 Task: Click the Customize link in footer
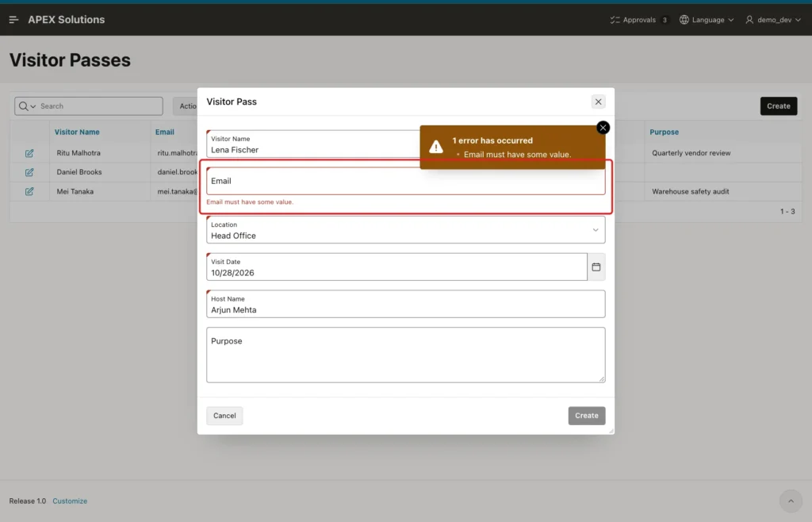(70, 501)
